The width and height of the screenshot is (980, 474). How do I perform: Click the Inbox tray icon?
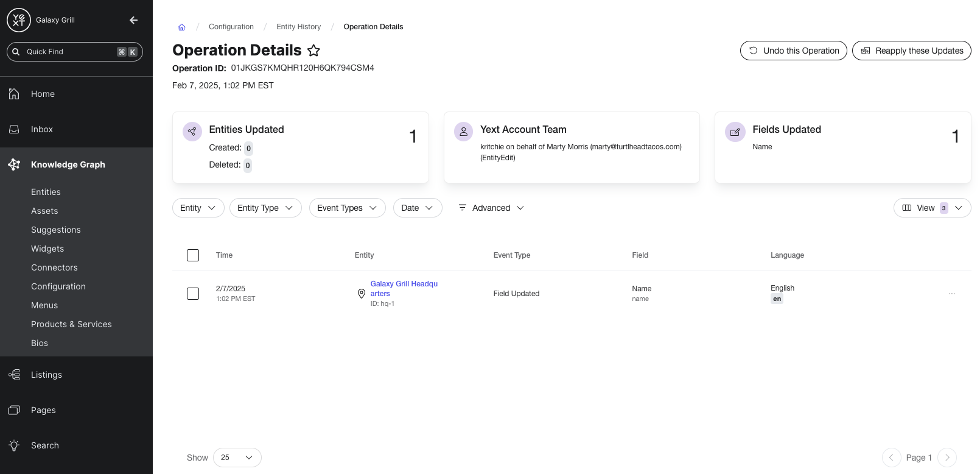[x=14, y=129]
